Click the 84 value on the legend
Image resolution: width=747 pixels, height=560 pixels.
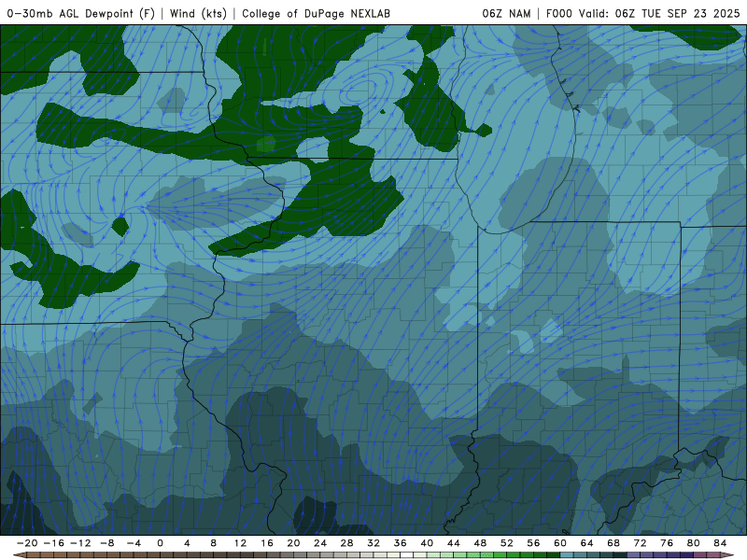(x=720, y=543)
